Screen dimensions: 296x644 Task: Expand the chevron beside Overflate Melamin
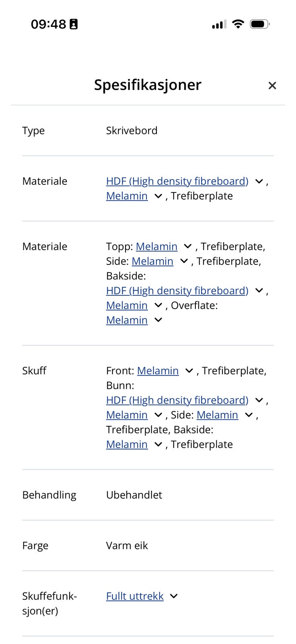coord(158,320)
